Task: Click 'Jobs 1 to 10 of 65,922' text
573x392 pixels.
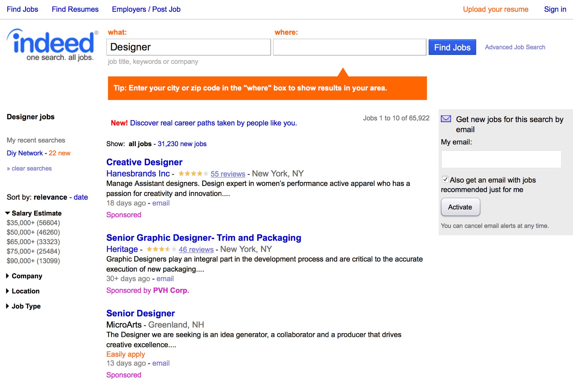Action: (396, 118)
